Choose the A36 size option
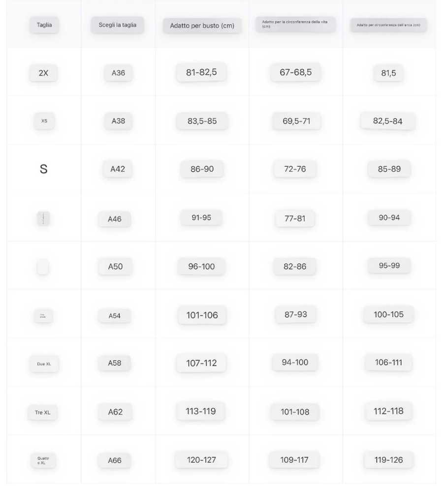 pyautogui.click(x=118, y=73)
